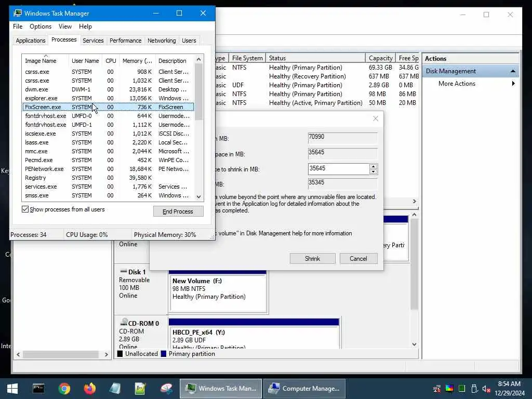Image resolution: width=532 pixels, height=399 pixels.
Task: Open the Help menu in Task Manager
Action: coord(85,26)
